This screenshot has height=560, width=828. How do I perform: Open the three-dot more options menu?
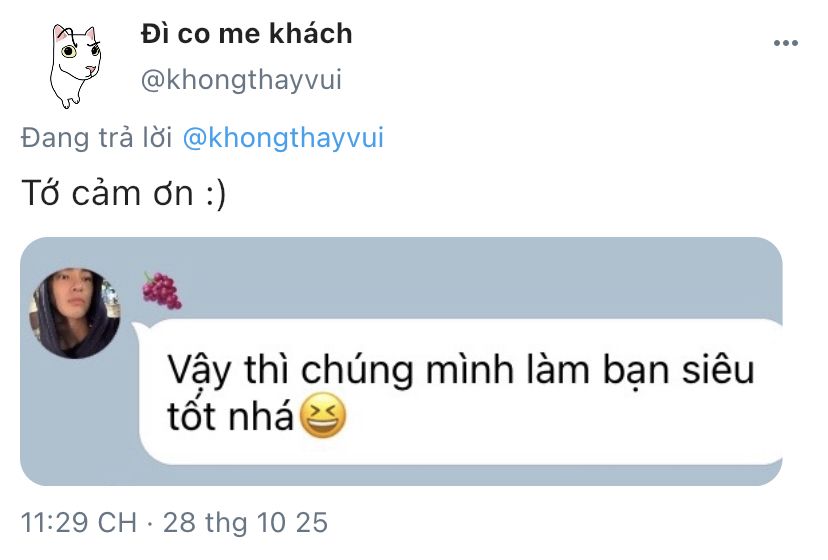coord(785,44)
